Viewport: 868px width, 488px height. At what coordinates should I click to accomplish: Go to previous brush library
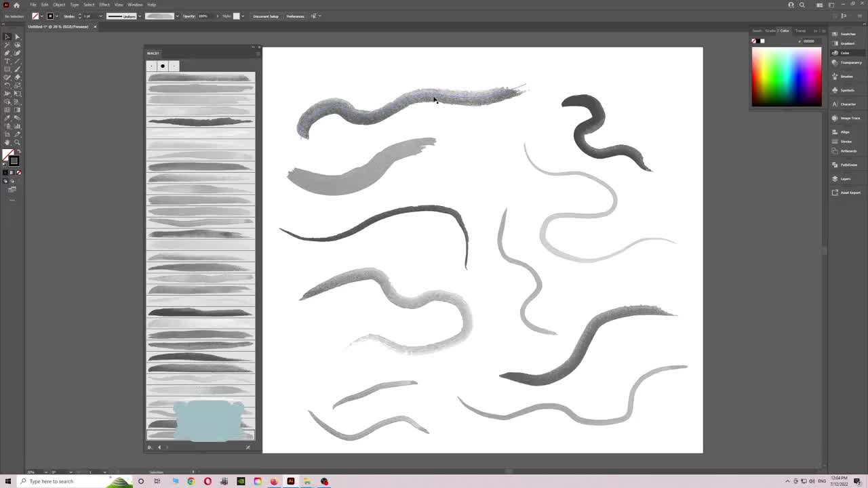tap(159, 447)
